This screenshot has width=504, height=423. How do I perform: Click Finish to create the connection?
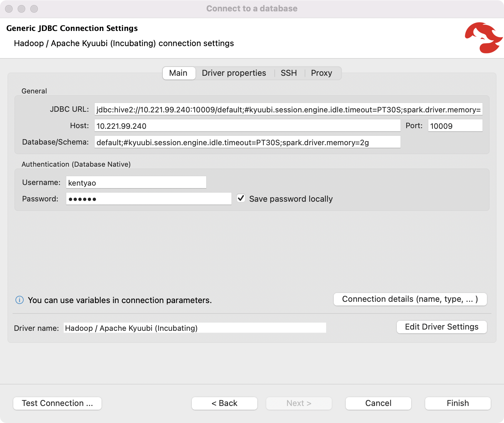[458, 403]
